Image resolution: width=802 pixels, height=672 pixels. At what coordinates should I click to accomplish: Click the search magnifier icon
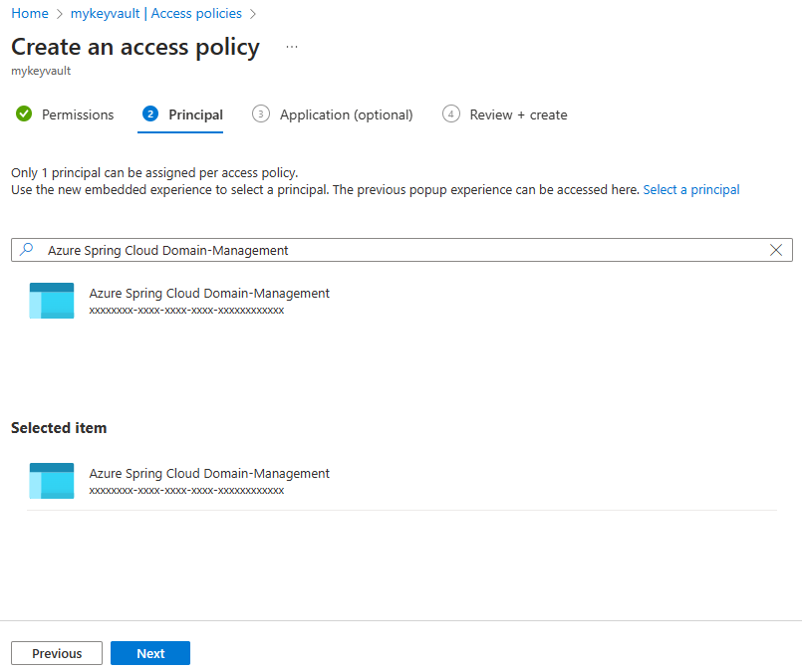[26, 250]
